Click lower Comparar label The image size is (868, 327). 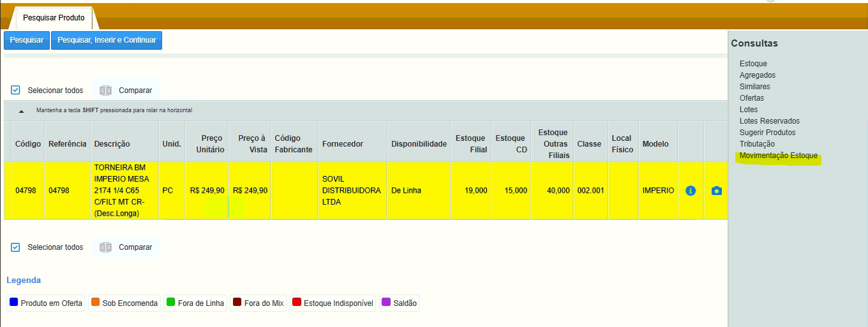pos(135,247)
